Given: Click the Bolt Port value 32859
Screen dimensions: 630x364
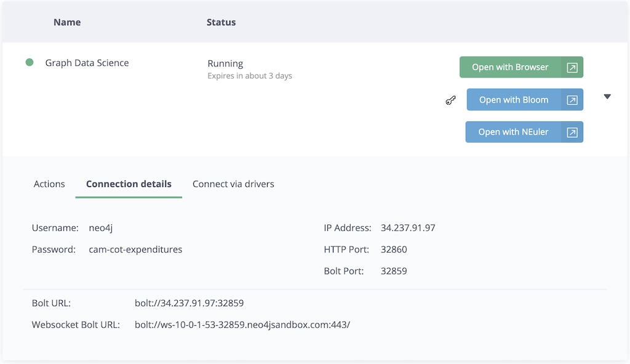Looking at the screenshot, I should tap(394, 271).
